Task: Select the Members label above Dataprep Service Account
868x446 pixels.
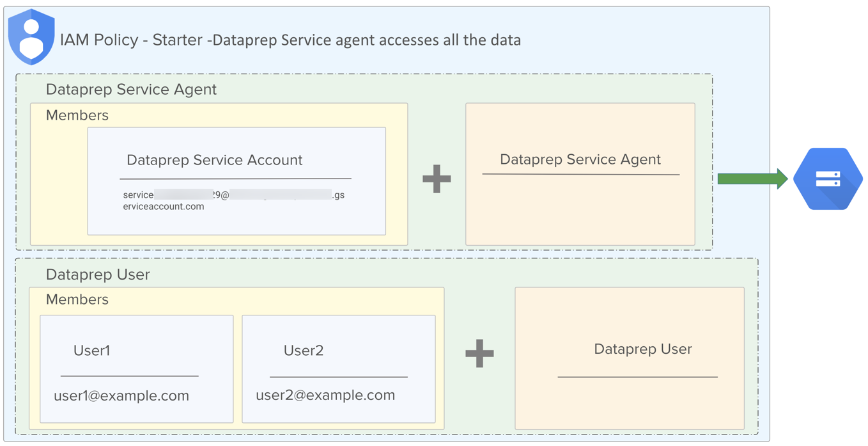Action: [77, 116]
